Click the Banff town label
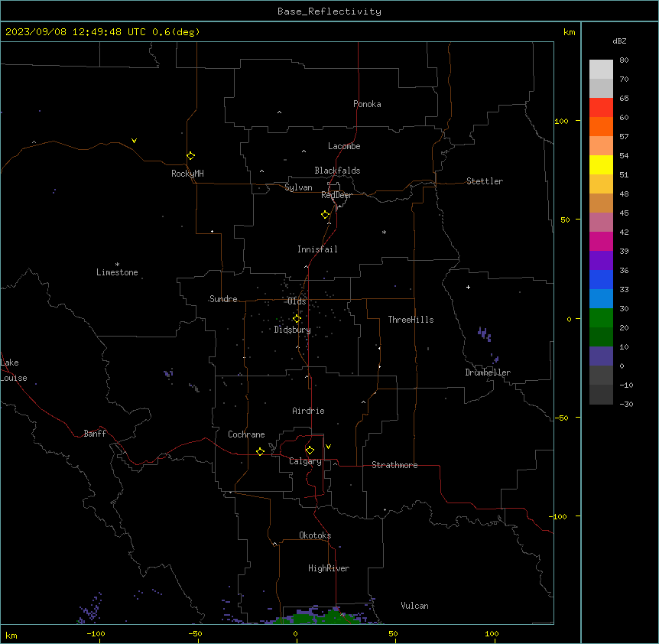 click(x=95, y=434)
